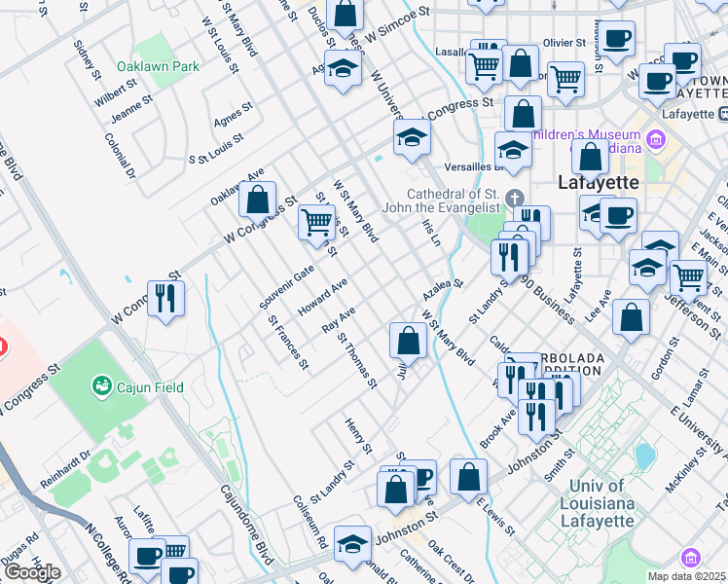This screenshot has height=584, width=728.
Task: Click the shopping bag marker on Oaklawn Ave
Action: point(258,201)
